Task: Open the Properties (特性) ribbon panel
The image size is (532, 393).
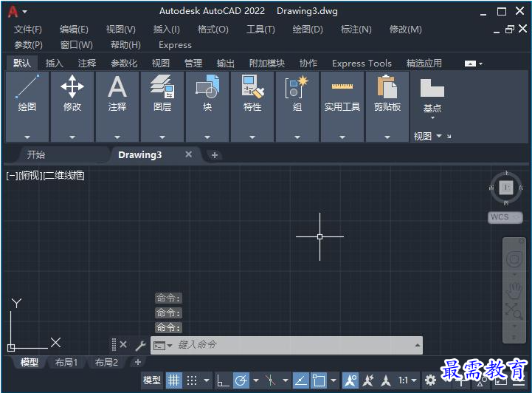Action: point(252,106)
